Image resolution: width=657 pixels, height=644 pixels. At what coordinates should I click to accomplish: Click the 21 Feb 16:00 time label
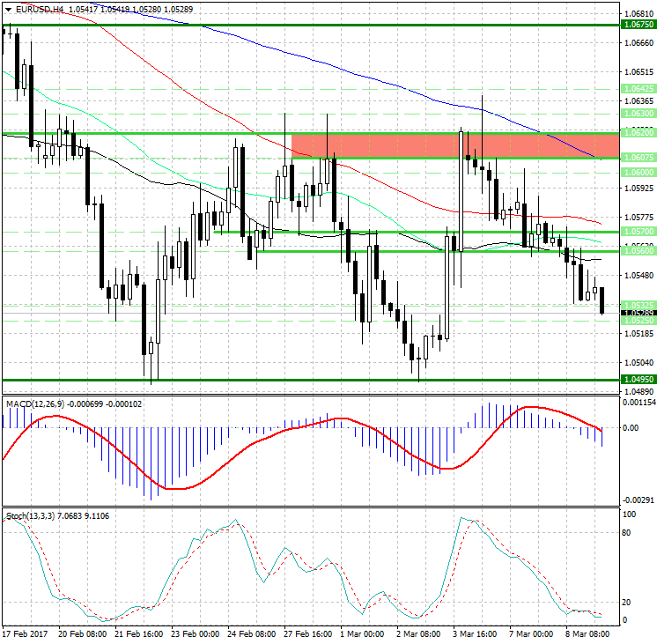pyautogui.click(x=138, y=633)
